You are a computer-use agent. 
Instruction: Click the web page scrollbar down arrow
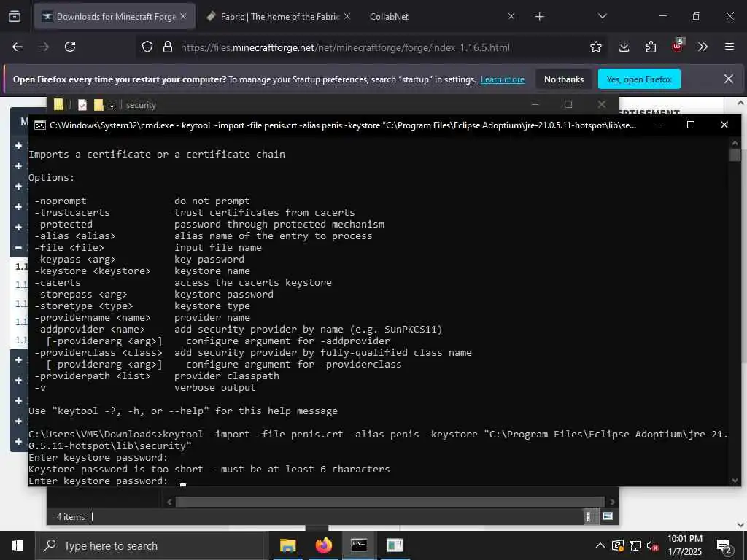[740, 525]
